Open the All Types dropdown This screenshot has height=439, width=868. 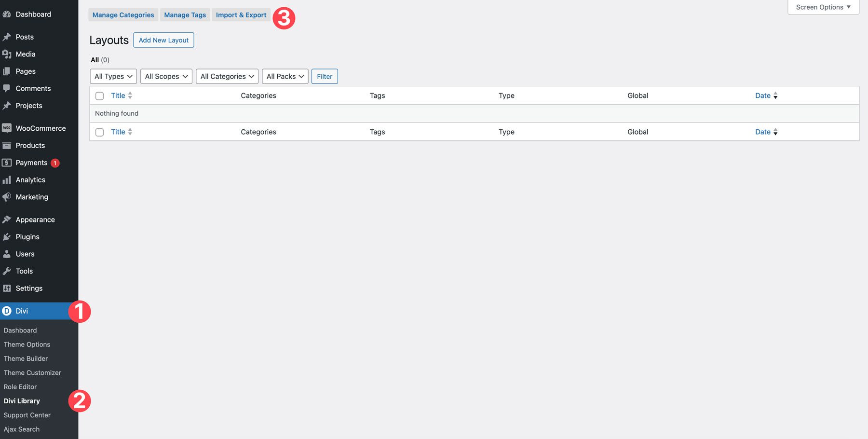(113, 76)
